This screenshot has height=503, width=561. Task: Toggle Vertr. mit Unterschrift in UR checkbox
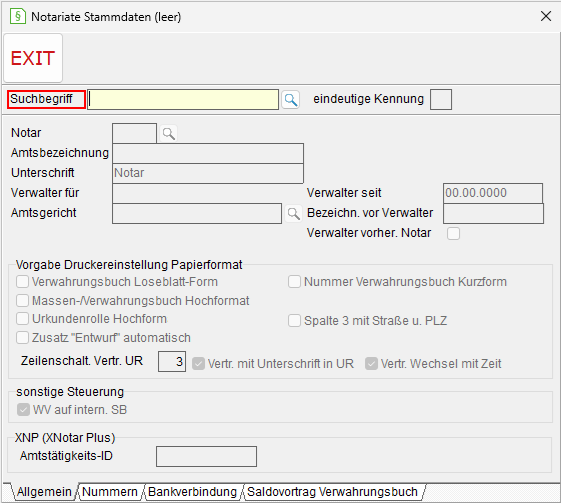coord(198,364)
